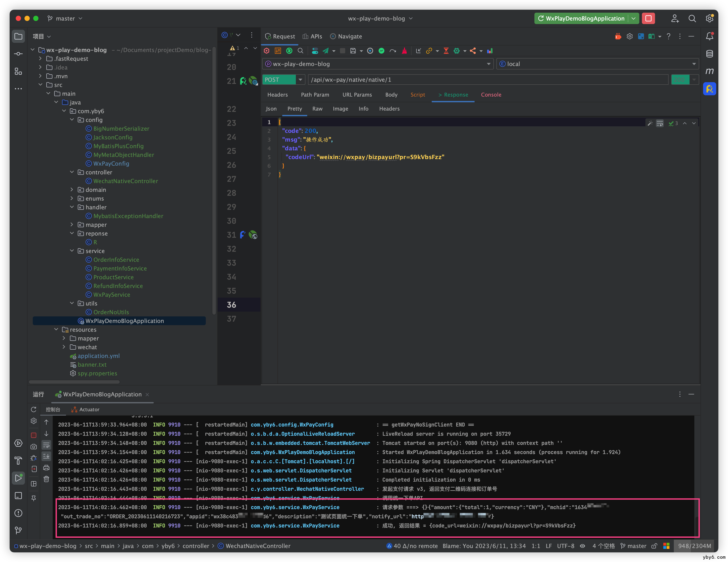Open the run configuration dropdown arrow
This screenshot has height=562, width=728.
tap(633, 18)
